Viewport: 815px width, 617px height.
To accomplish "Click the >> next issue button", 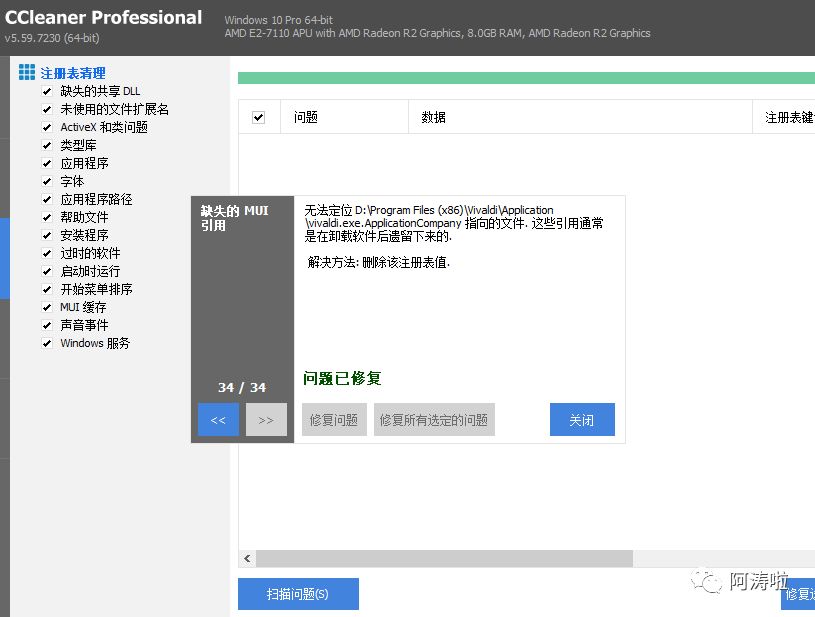I will pyautogui.click(x=266, y=419).
